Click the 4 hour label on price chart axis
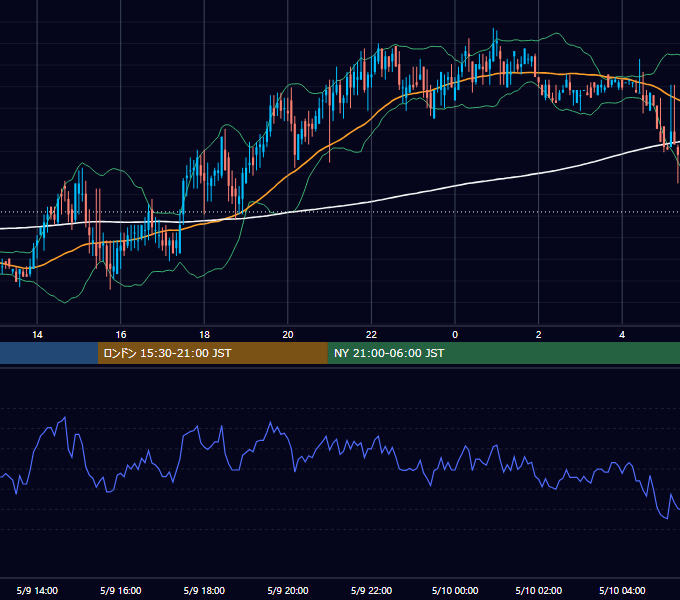The width and height of the screenshot is (680, 600). point(622,335)
